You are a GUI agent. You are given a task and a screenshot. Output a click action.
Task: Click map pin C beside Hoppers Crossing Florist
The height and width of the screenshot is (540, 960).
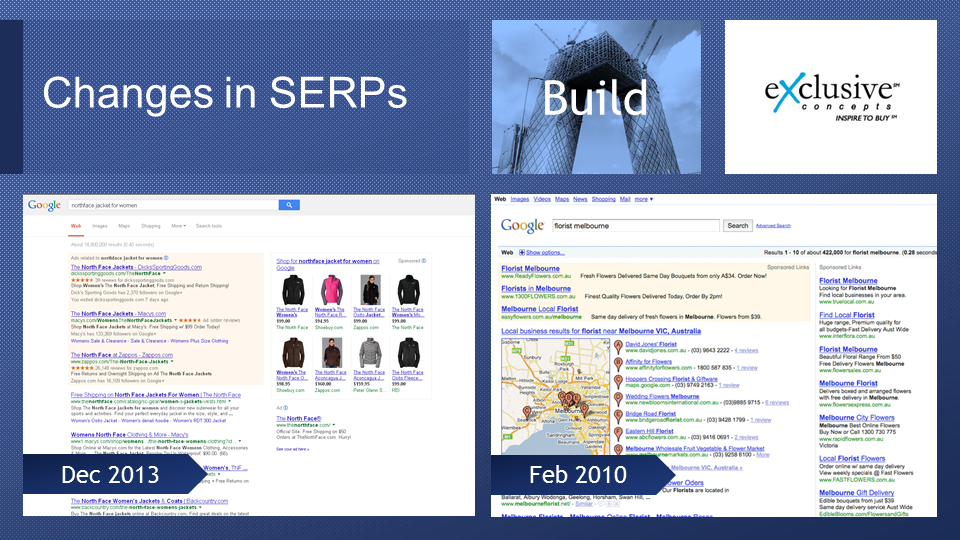[618, 381]
